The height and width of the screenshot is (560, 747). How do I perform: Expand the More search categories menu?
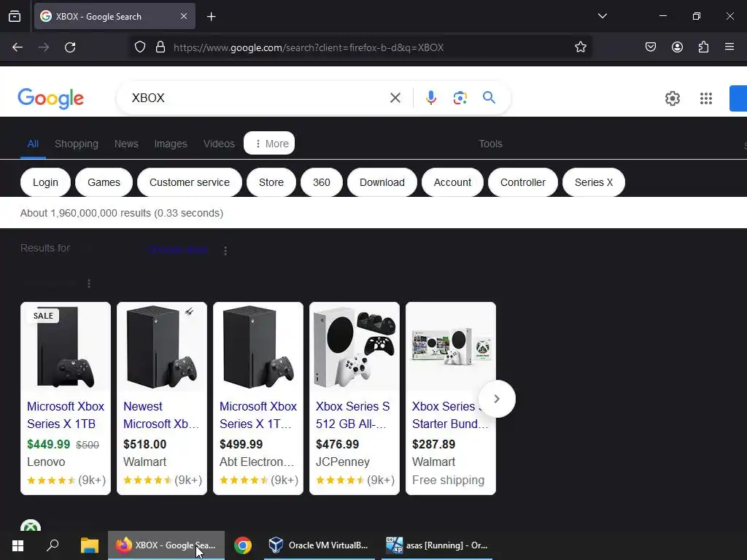269,144
